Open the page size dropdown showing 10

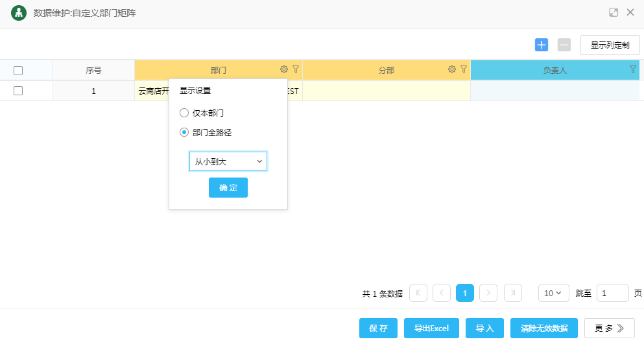tap(553, 293)
